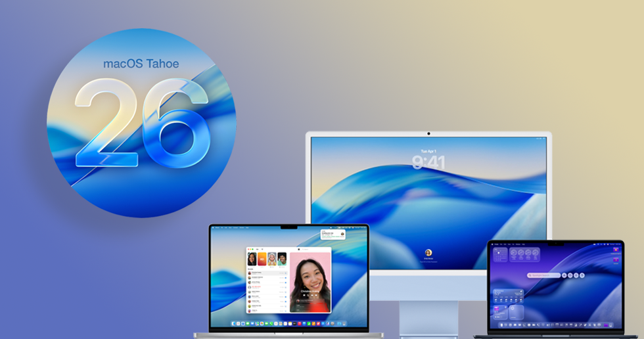Viewport: 644px width, 339px height.
Task: Open Safari from the left MacBook dock
Action: pyautogui.click(x=243, y=323)
